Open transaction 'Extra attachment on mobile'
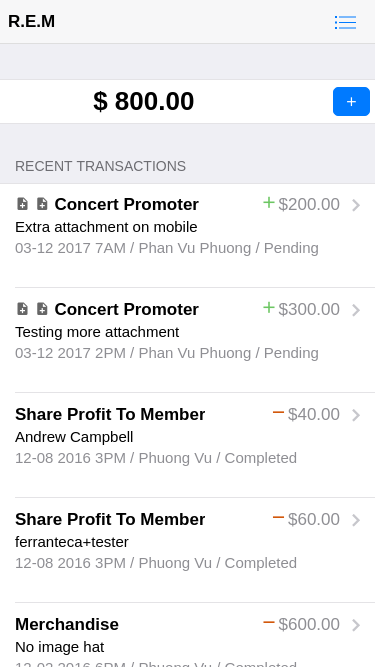The image size is (375, 667). pyautogui.click(x=188, y=236)
